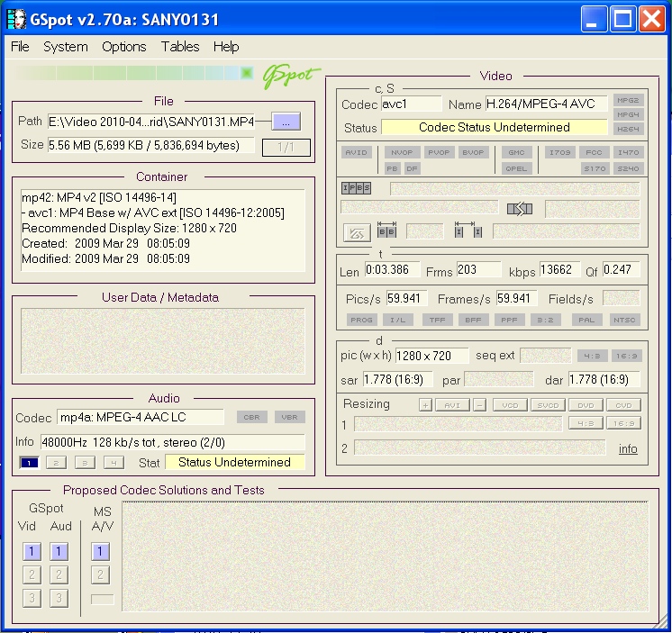
Task: Click the video Codec field avc1
Action: coord(411,104)
